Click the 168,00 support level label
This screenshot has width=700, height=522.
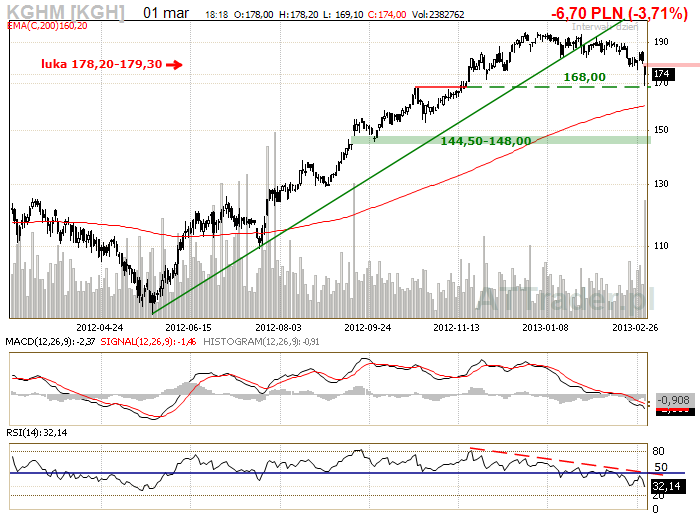click(584, 77)
